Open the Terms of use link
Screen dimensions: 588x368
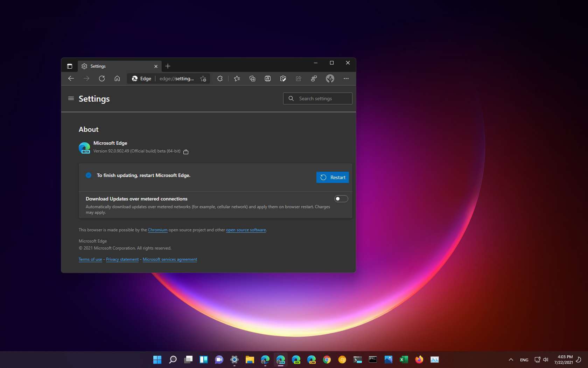click(x=90, y=259)
